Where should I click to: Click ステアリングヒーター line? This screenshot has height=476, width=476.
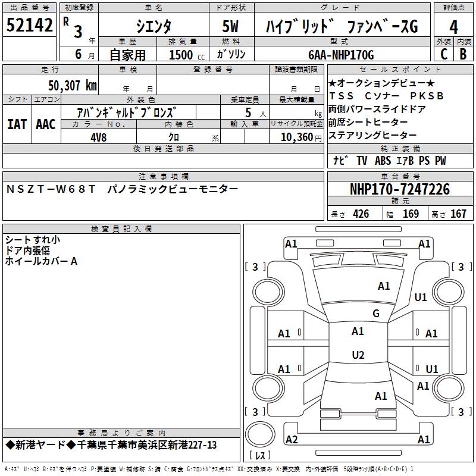372,135
